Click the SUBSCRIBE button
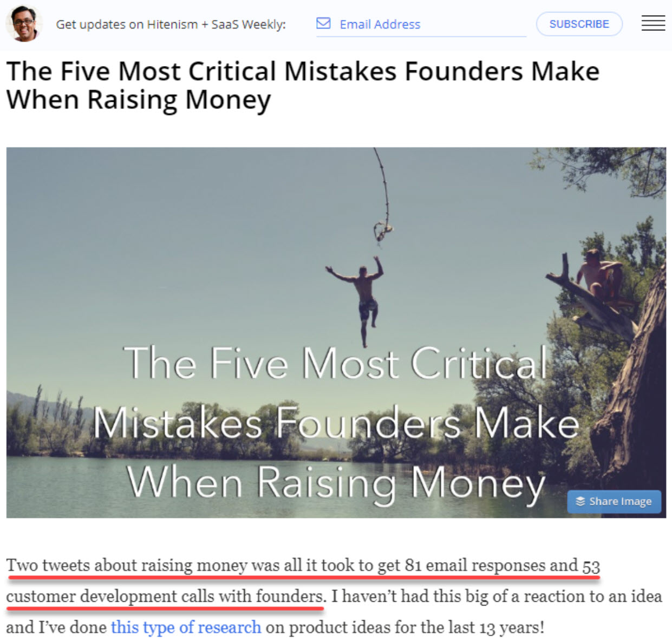The image size is (672, 638). 579,24
